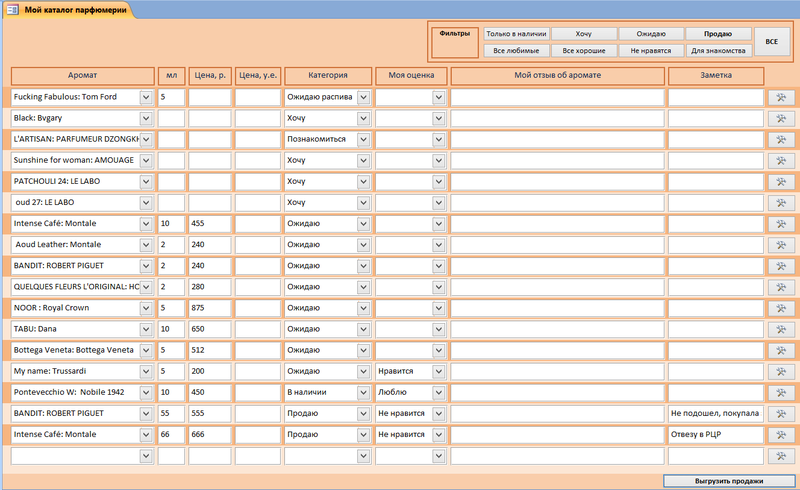Apply the 'Хочу' filter button
The height and width of the screenshot is (490, 800).
[x=584, y=34]
